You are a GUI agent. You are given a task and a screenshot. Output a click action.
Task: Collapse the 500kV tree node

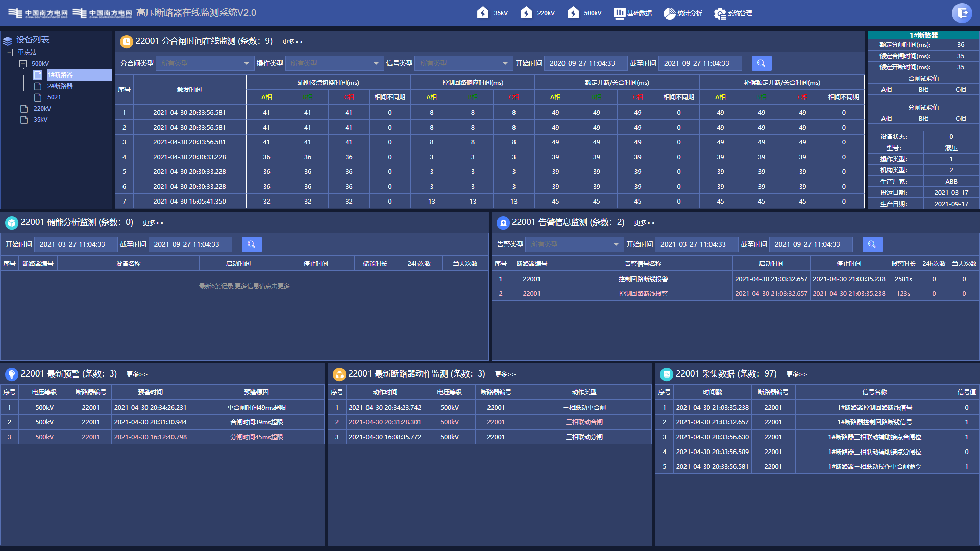tap(23, 64)
